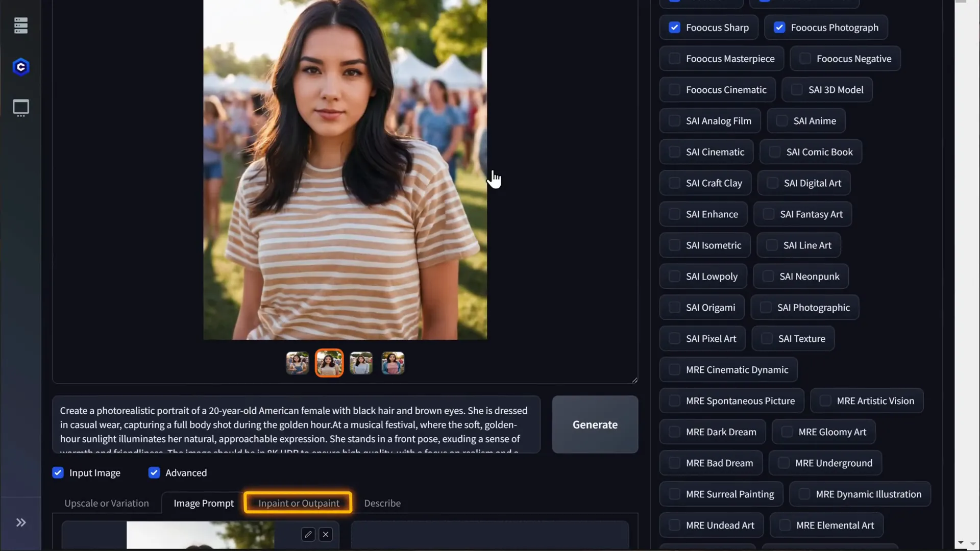Click the pencil edit icon on image prompt
The image size is (980, 551).
pyautogui.click(x=308, y=534)
